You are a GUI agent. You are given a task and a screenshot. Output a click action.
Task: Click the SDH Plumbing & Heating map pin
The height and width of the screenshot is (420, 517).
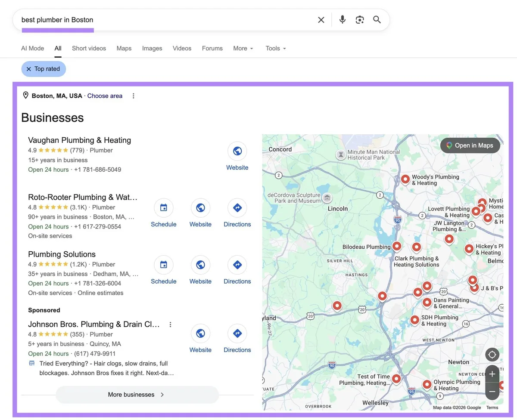[414, 320]
